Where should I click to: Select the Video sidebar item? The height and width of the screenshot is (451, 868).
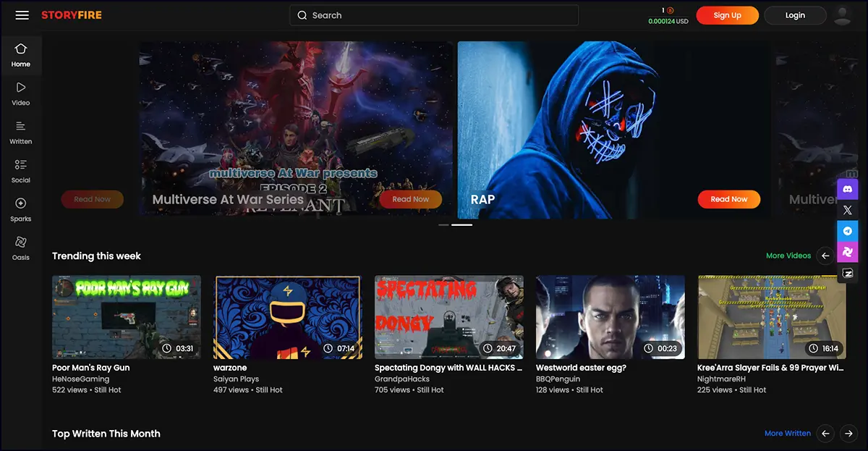coord(20,93)
